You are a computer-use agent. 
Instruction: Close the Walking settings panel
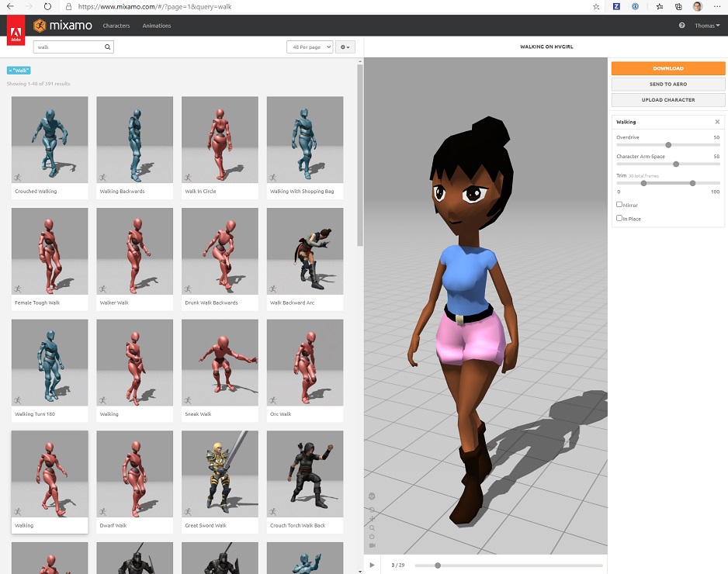(717, 122)
